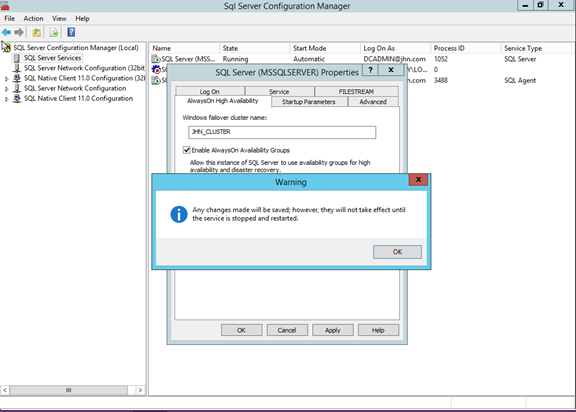The width and height of the screenshot is (576, 412).
Task: Click the State column header
Action: click(x=255, y=48)
